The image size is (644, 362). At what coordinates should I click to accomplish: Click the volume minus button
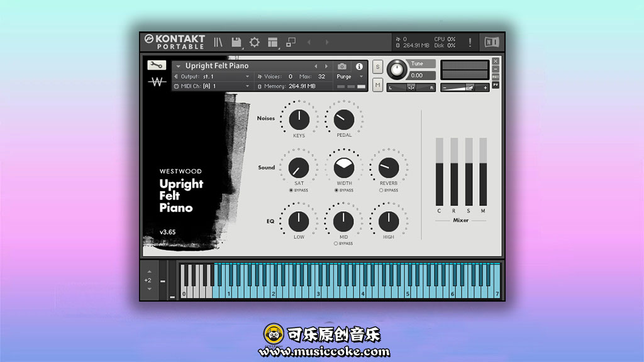(445, 87)
